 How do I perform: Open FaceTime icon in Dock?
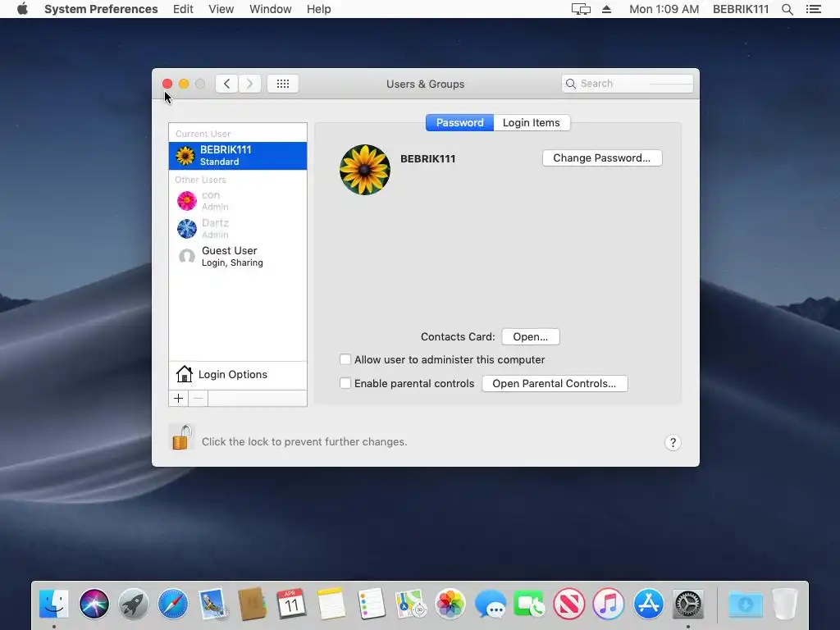click(529, 604)
